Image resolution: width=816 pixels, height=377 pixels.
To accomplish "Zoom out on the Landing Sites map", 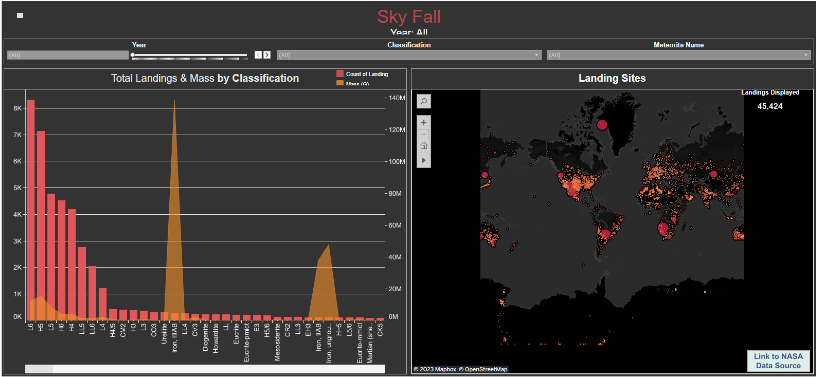I will [424, 134].
